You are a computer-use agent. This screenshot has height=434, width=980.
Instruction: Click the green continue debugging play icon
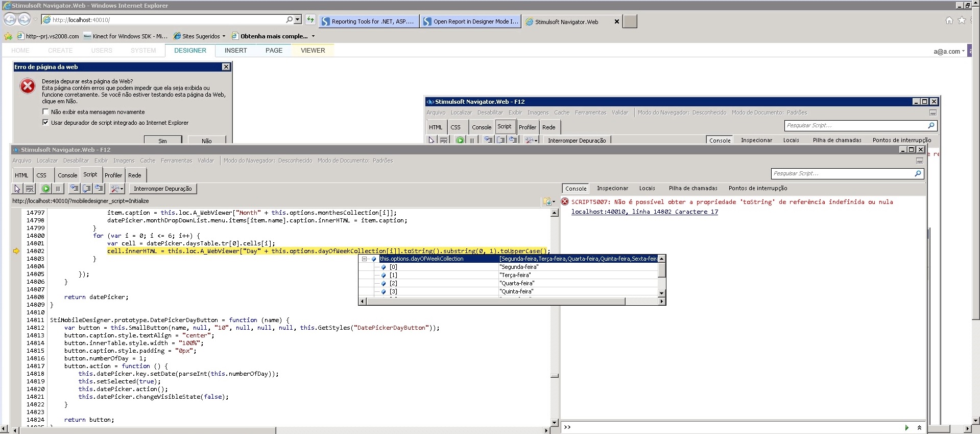pos(46,189)
